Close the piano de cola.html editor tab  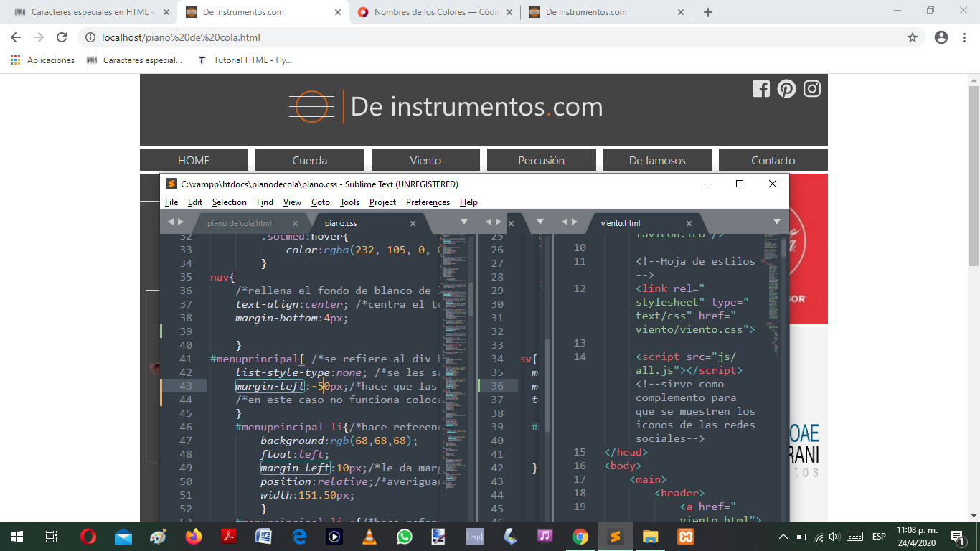point(296,223)
